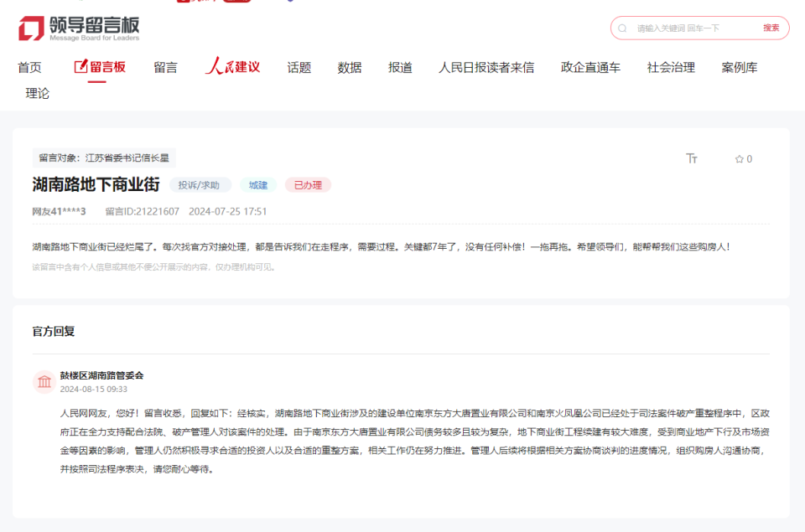Click the 已办理 status tag
The width and height of the screenshot is (805, 532).
point(308,185)
